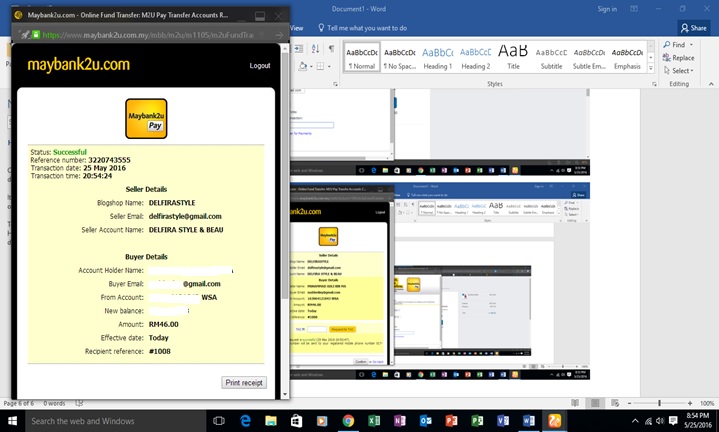Apply the Subtle Emphasis style

(589, 58)
